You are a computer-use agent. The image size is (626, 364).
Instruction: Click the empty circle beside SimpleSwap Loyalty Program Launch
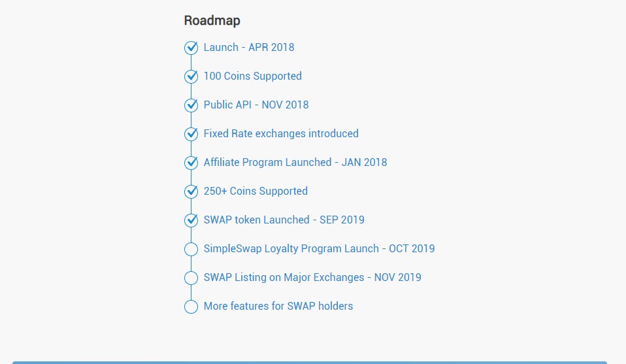[x=191, y=249]
